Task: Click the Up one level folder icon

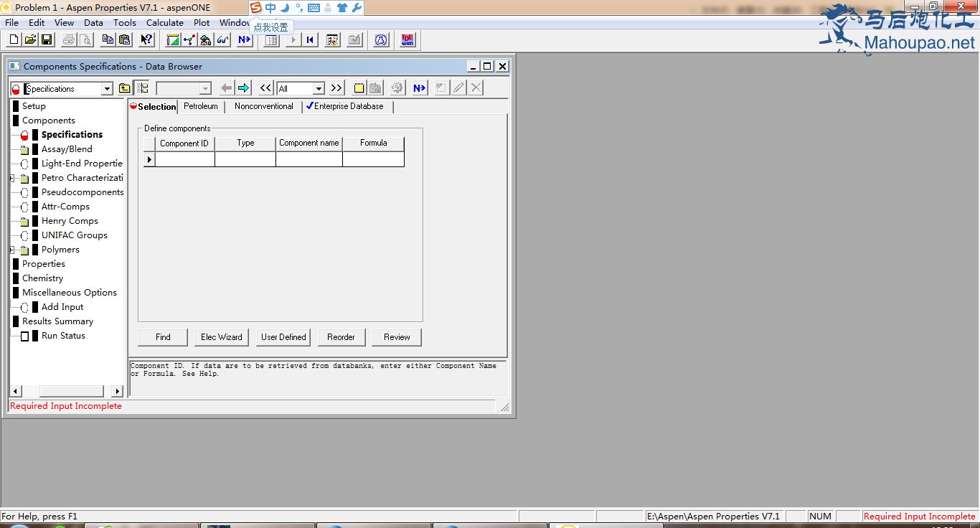Action: (x=125, y=88)
